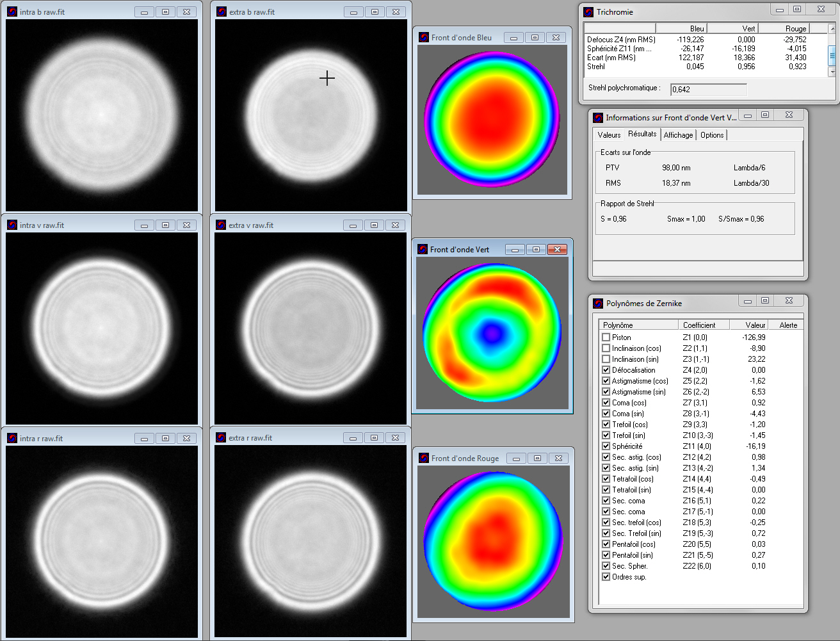840x641 pixels.
Task: Click the Front d'onde Rouge title bar icon
Action: [422, 458]
